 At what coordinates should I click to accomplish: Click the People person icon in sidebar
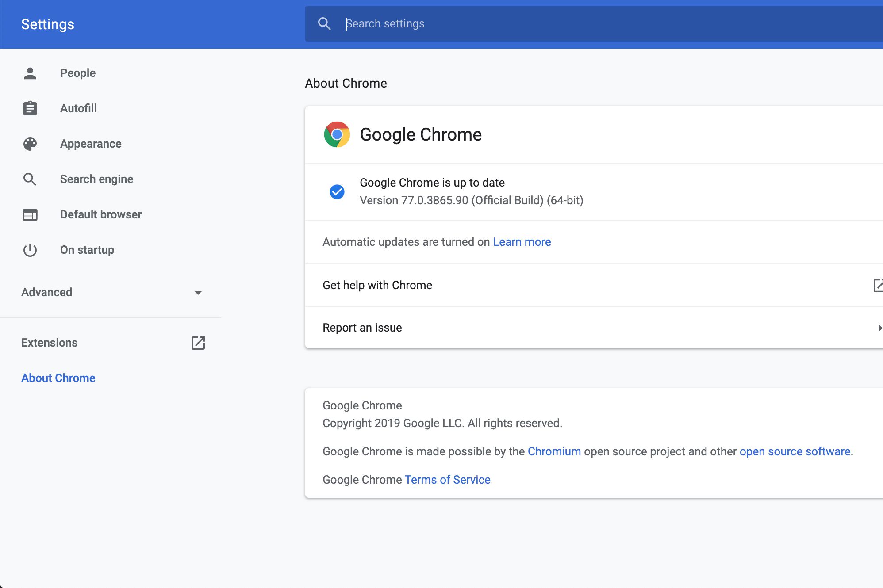click(30, 73)
